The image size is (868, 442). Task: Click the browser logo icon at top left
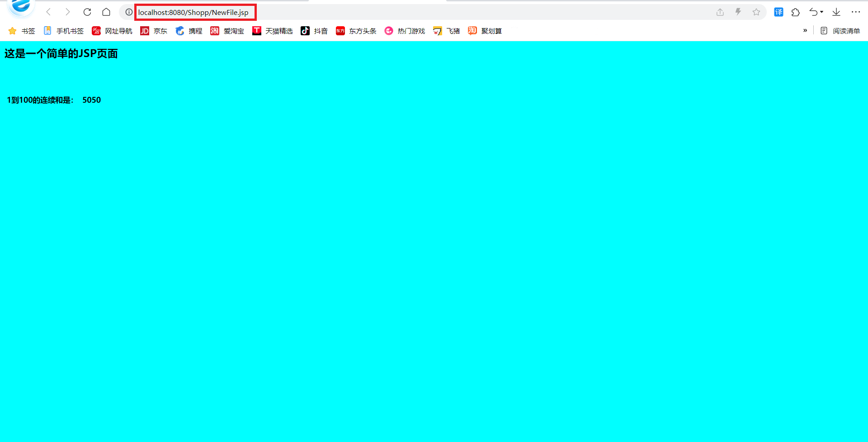point(21,6)
